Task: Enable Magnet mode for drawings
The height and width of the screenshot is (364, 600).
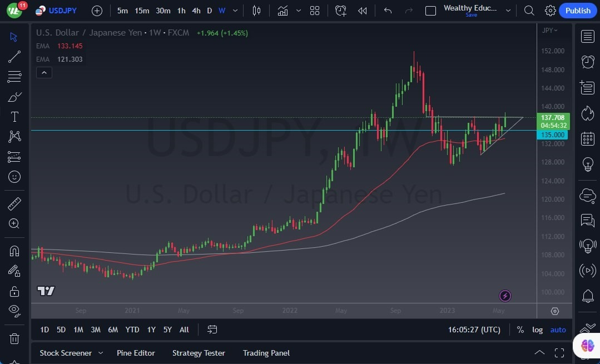Action: click(x=14, y=251)
